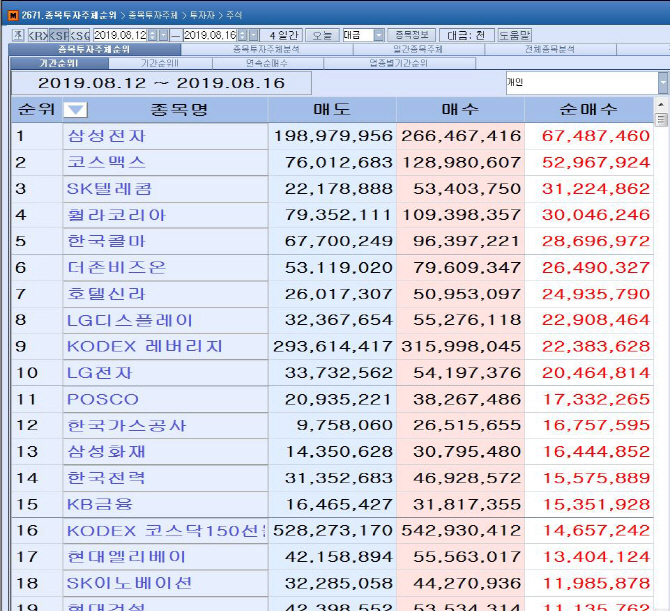Viewport: 670px width, 611px height.
Task: Open stock 한국가스공사 in the list
Action: tap(126, 426)
